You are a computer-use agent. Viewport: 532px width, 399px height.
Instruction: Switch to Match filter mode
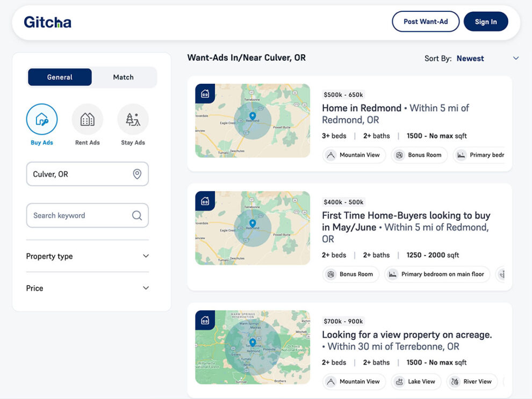[123, 77]
